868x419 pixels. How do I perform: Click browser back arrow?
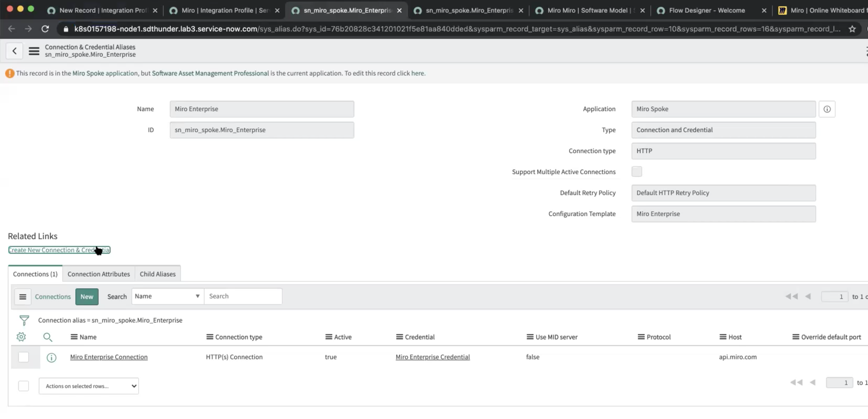click(11, 29)
